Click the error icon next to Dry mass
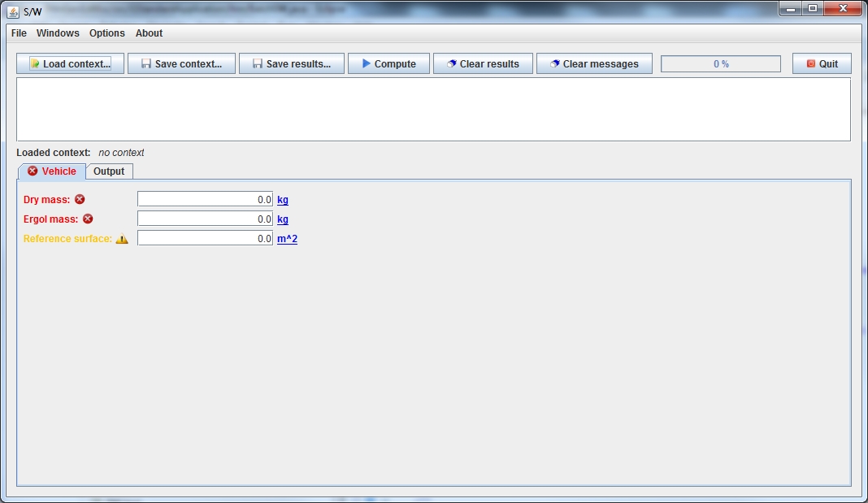Screen dimensions: 868x503 click(80, 199)
